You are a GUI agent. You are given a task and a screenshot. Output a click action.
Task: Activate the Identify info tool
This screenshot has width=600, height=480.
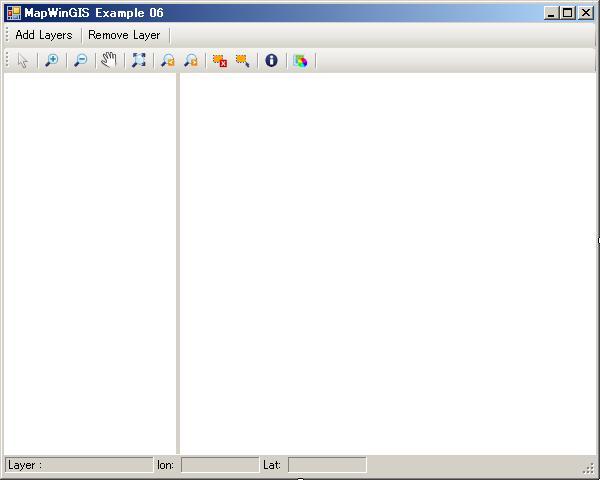pos(271,60)
